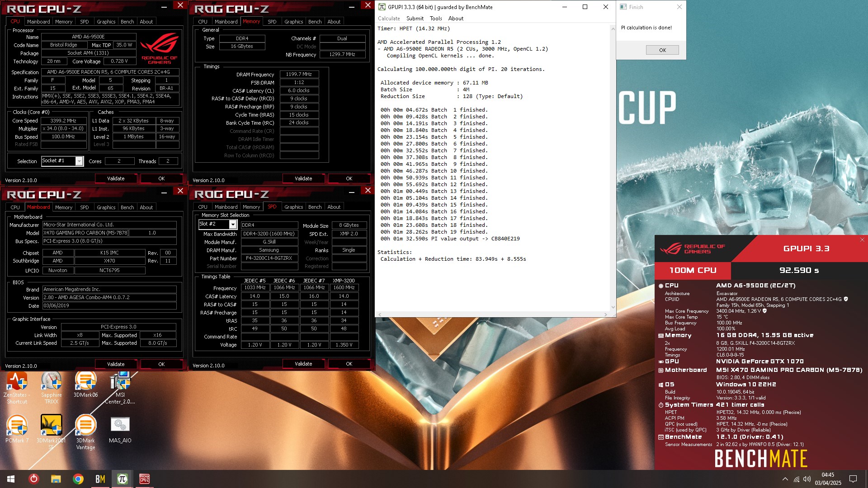Image resolution: width=868 pixels, height=488 pixels.
Task: Switch to About tab in Mainboard window
Action: click(146, 207)
